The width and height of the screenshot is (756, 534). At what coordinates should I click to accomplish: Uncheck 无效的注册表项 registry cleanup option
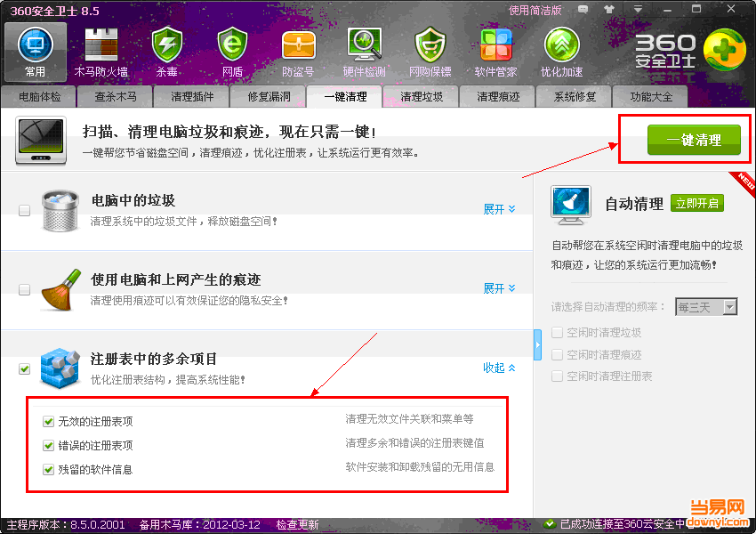(x=47, y=423)
